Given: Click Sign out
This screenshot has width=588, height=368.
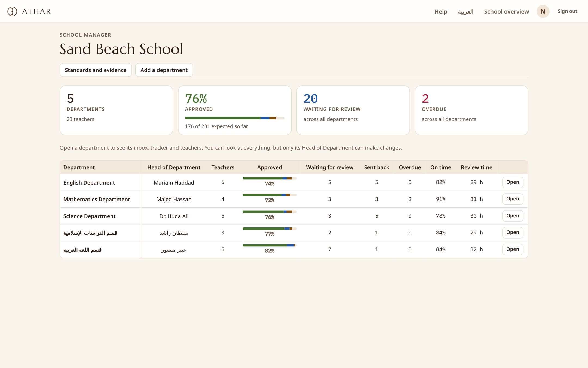Looking at the screenshot, I should tap(567, 11).
